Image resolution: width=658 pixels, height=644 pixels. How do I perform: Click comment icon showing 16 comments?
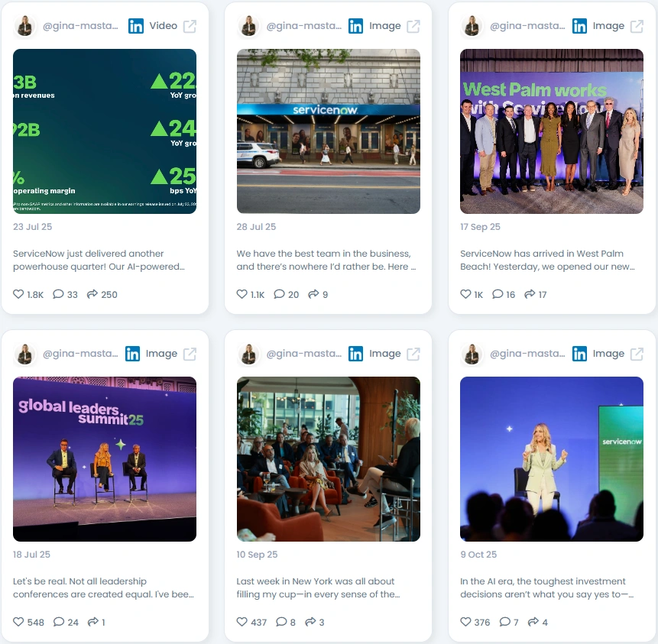(498, 294)
